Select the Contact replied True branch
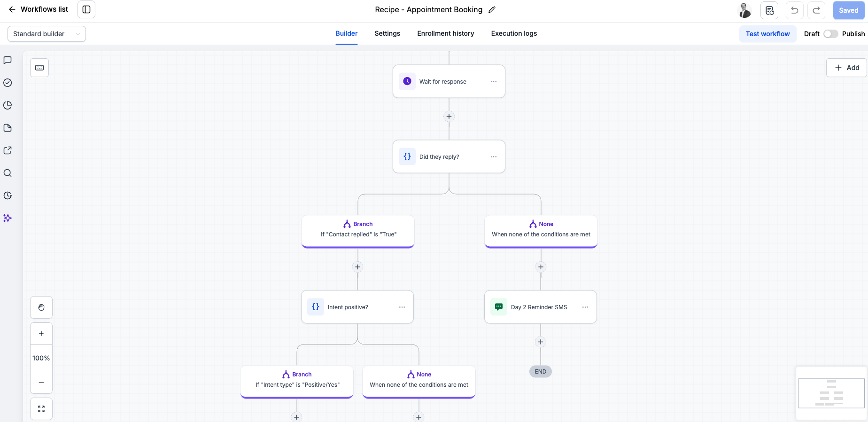 click(x=358, y=231)
